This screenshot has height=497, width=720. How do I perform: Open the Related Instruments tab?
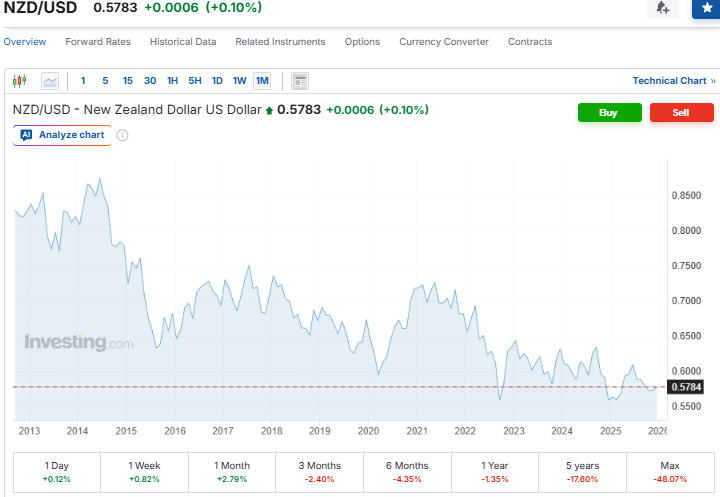click(x=280, y=42)
